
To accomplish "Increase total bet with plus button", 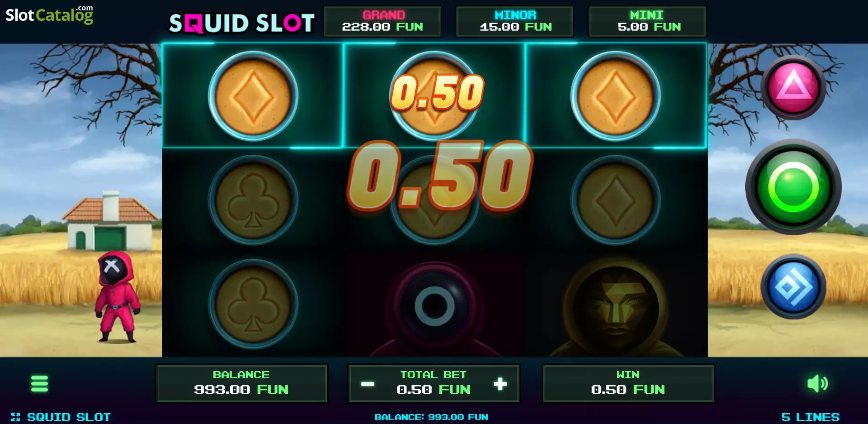I will pos(500,384).
